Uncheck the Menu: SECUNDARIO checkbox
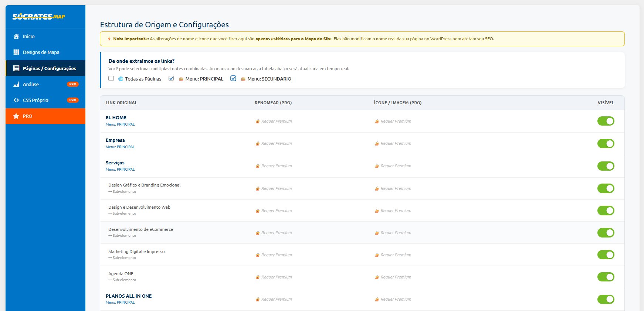 [x=233, y=78]
